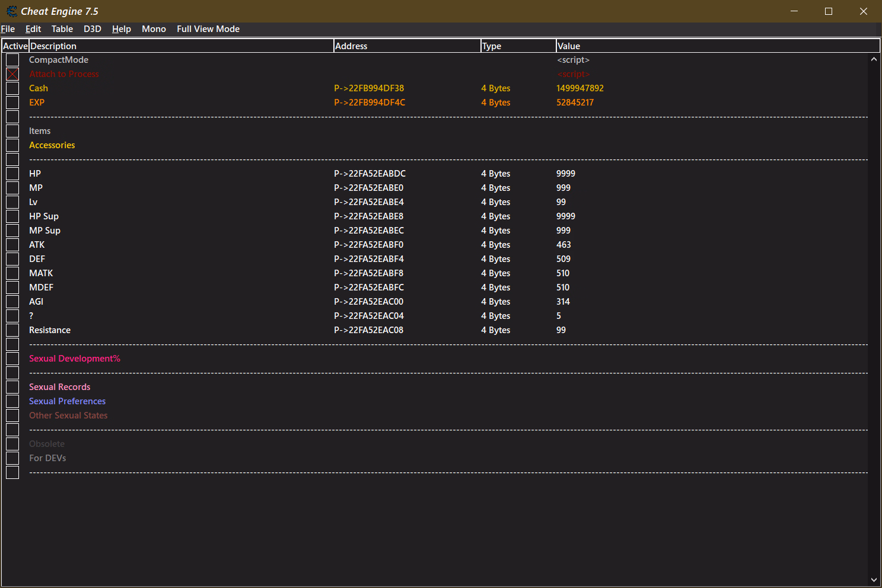Click the scrollbar up arrow
Screen dimensions: 882x588
(x=874, y=59)
